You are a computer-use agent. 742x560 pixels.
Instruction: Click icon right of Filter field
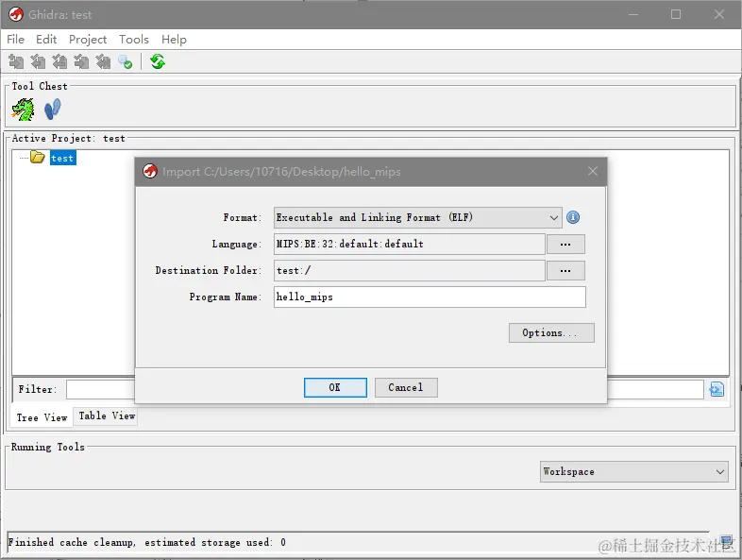pyautogui.click(x=717, y=389)
